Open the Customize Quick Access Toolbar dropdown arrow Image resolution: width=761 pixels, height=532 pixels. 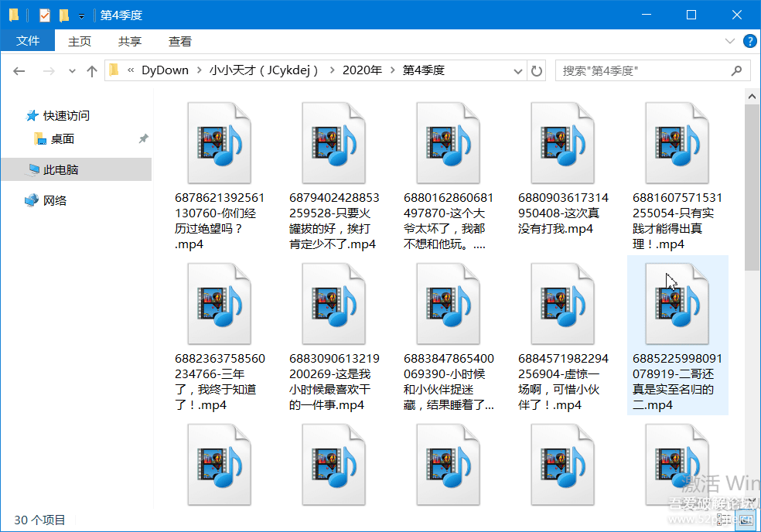tap(81, 16)
